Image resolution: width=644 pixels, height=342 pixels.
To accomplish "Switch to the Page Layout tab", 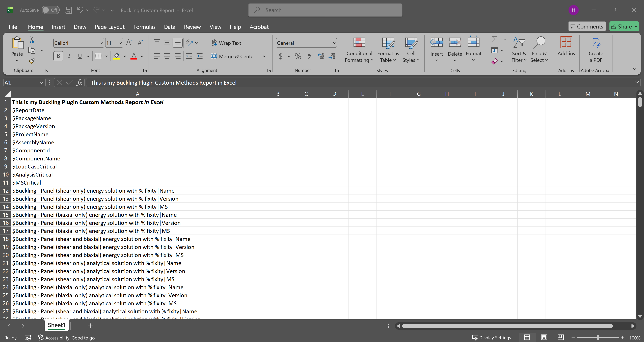I will pos(110,27).
